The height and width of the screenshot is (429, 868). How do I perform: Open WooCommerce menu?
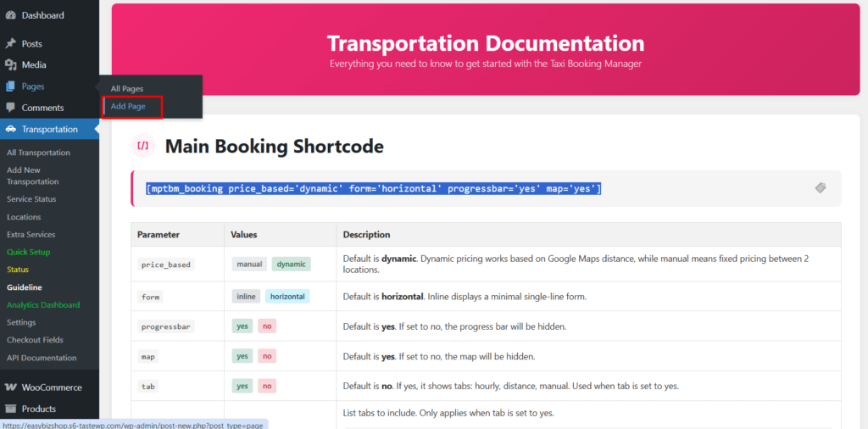(x=50, y=387)
